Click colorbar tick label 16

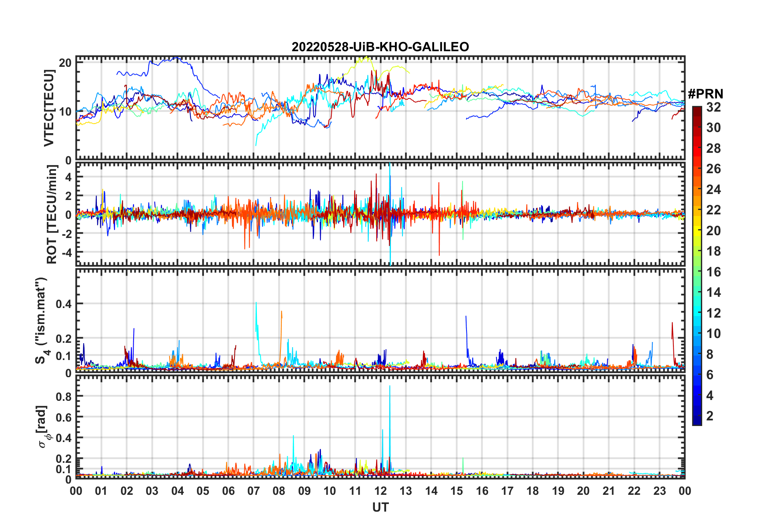point(713,272)
